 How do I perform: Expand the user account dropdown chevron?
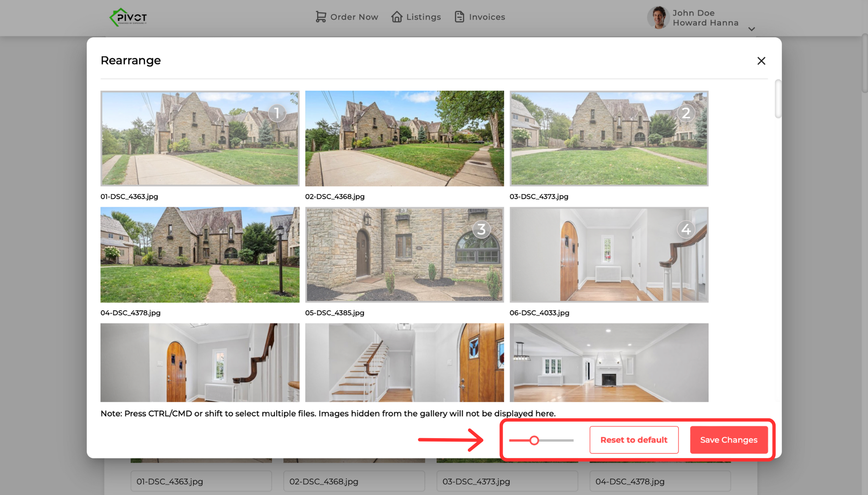point(751,29)
